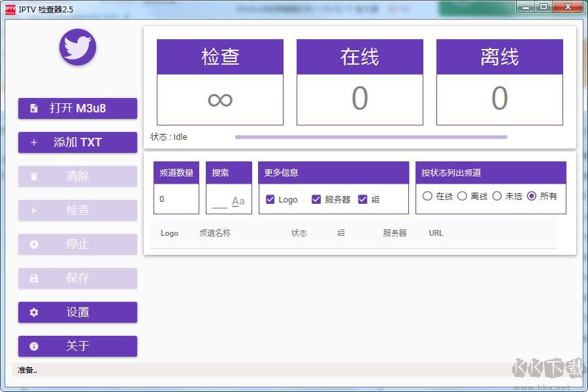588x392 pixels.
Task: Select the 离线 radio button
Action: coord(462,195)
